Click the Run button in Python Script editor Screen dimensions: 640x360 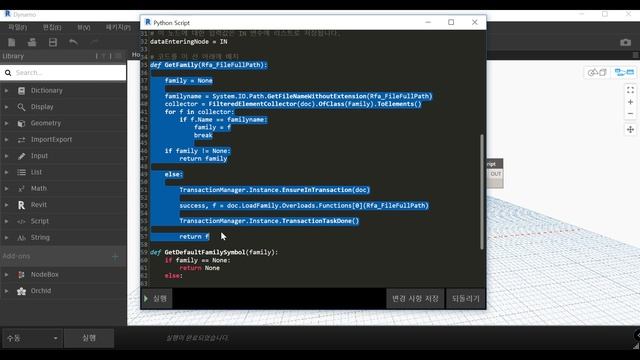tap(156, 299)
